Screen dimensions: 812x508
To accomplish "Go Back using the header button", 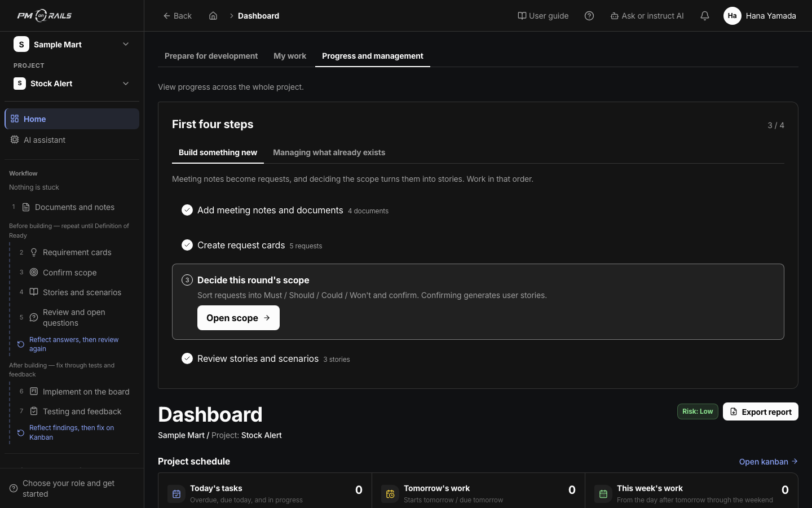I will 178,16.
